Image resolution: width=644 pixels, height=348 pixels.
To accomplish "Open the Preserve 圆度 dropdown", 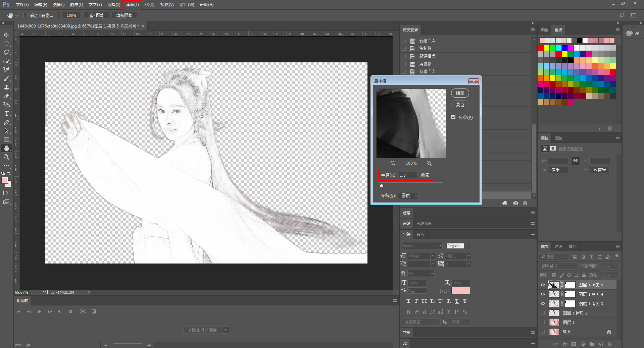I will (x=409, y=196).
